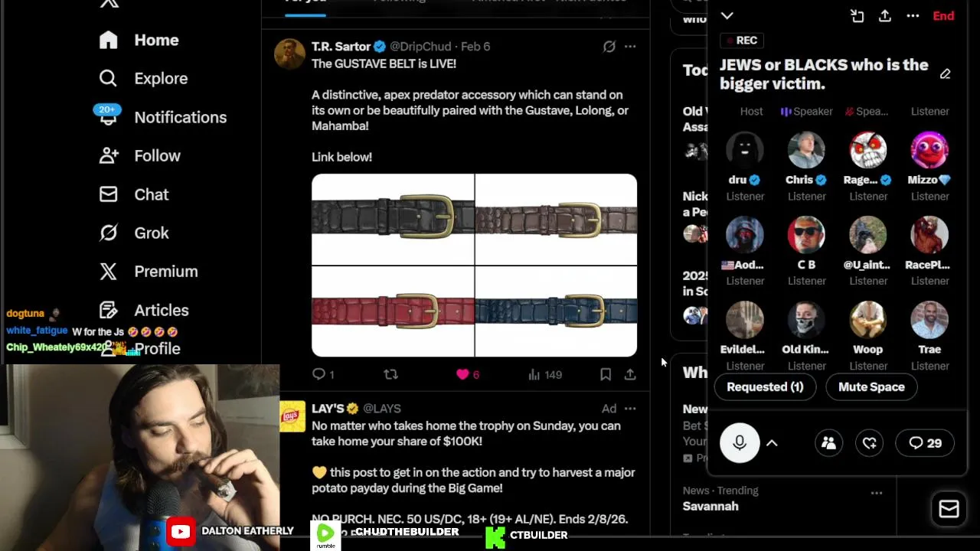Share the Space via upload icon
The image size is (980, 551).
pyautogui.click(x=884, y=15)
